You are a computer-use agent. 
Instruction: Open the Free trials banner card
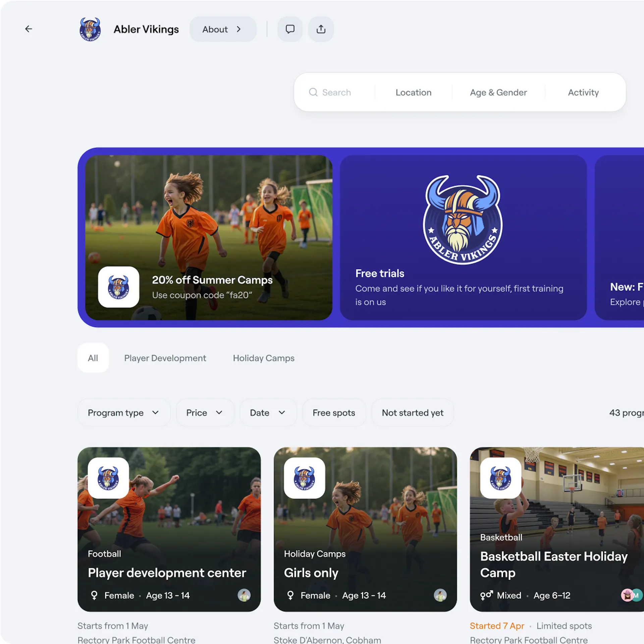click(463, 237)
